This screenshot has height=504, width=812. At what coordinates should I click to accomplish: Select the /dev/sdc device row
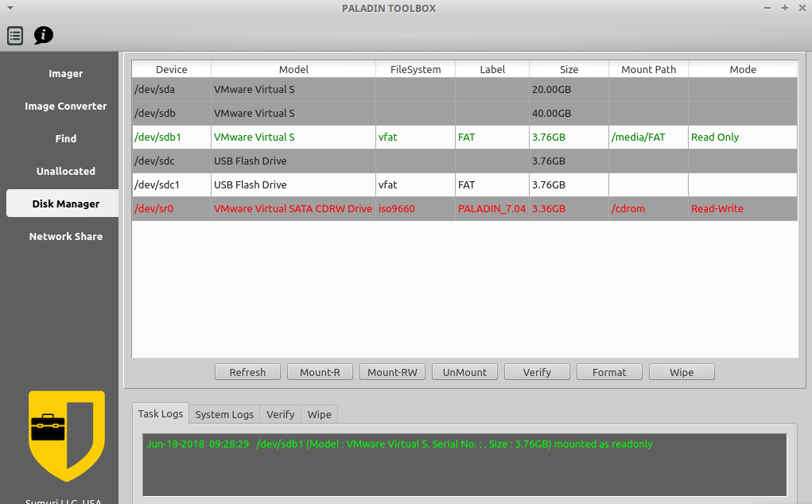pos(464,161)
